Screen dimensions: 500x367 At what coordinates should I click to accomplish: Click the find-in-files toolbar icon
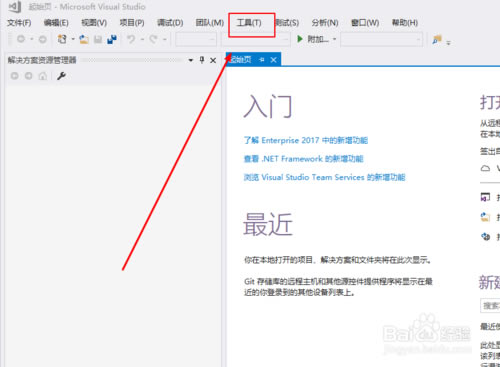point(437,40)
